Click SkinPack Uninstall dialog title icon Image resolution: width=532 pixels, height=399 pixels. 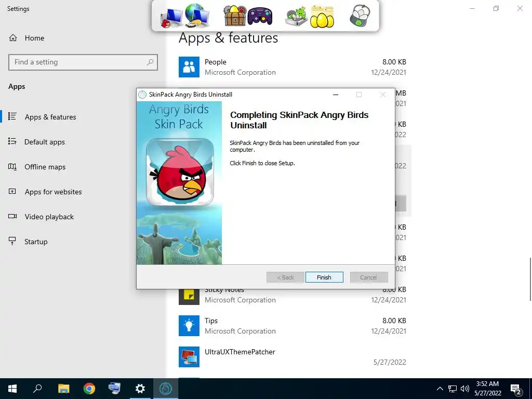click(x=142, y=95)
